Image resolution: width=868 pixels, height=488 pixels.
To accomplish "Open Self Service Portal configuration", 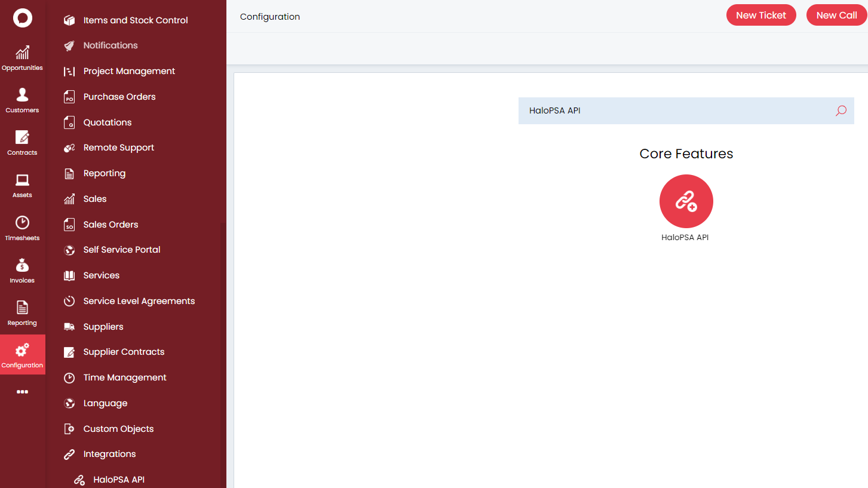I will click(121, 250).
